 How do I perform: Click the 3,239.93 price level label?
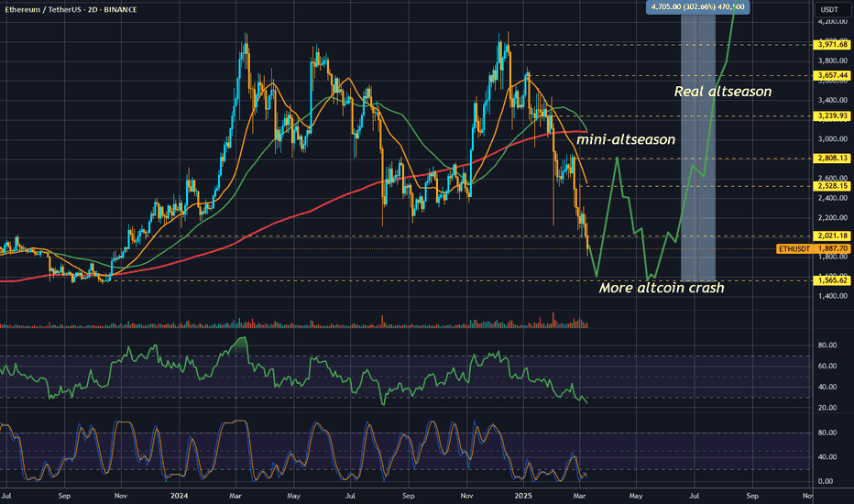click(832, 116)
